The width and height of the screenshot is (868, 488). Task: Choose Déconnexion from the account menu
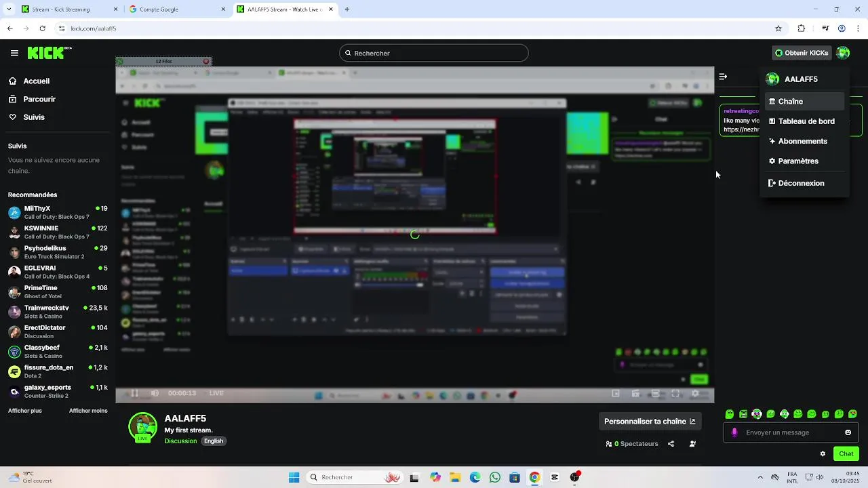804,183
